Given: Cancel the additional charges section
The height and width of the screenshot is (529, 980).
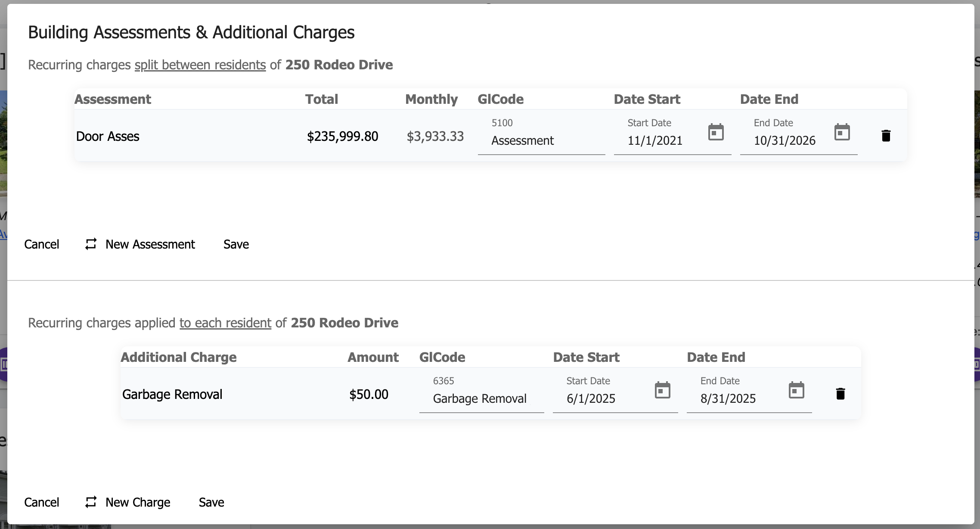Looking at the screenshot, I should pyautogui.click(x=42, y=502).
